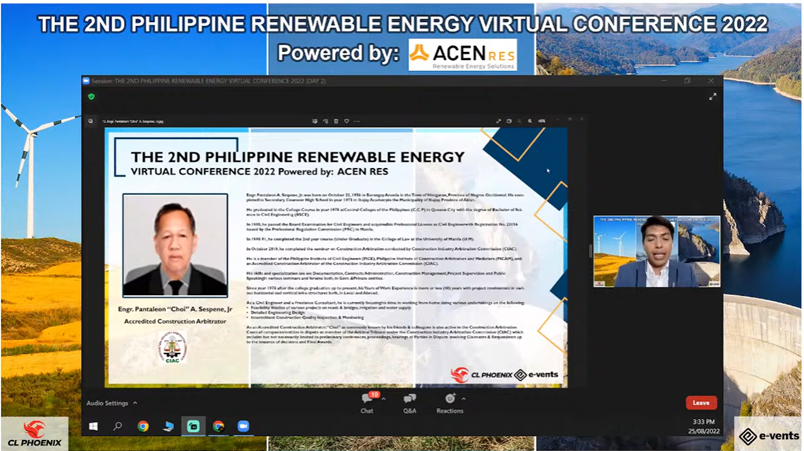The image size is (804, 451).
Task: Open the blue computer icon in the taskbar
Action: pos(168,426)
